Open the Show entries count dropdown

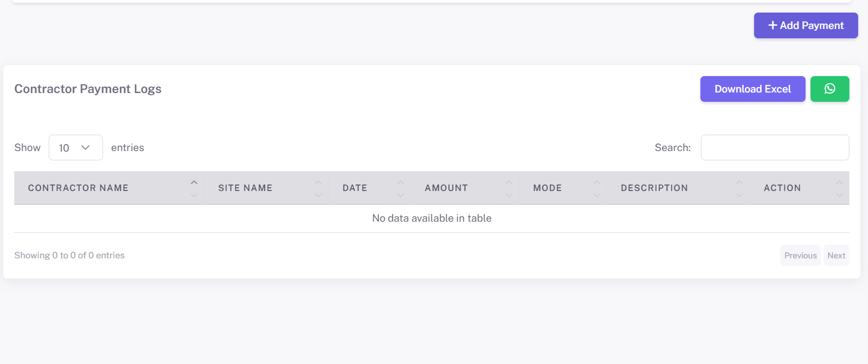(x=76, y=148)
